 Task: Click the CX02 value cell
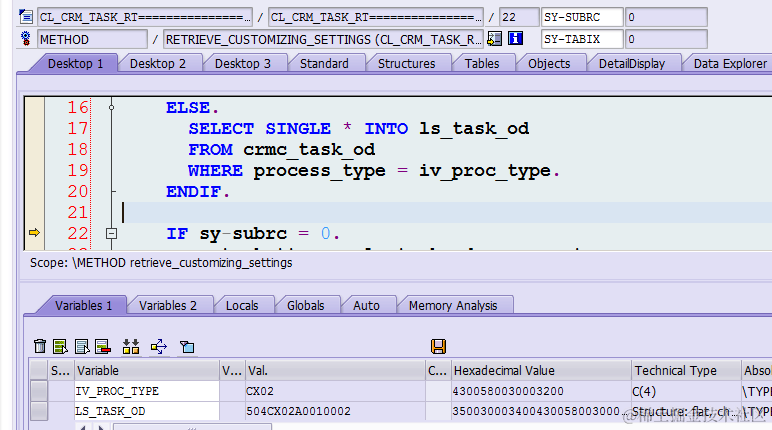point(335,391)
